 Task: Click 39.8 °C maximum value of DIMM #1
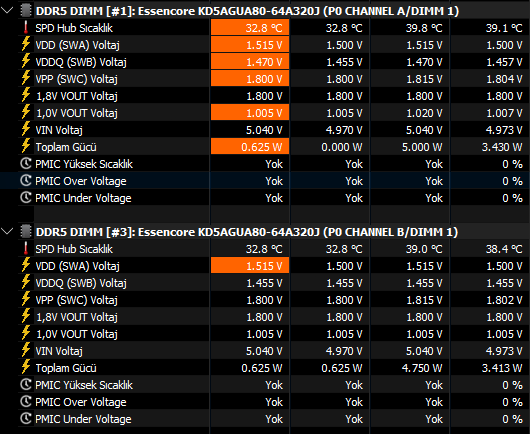(424, 28)
